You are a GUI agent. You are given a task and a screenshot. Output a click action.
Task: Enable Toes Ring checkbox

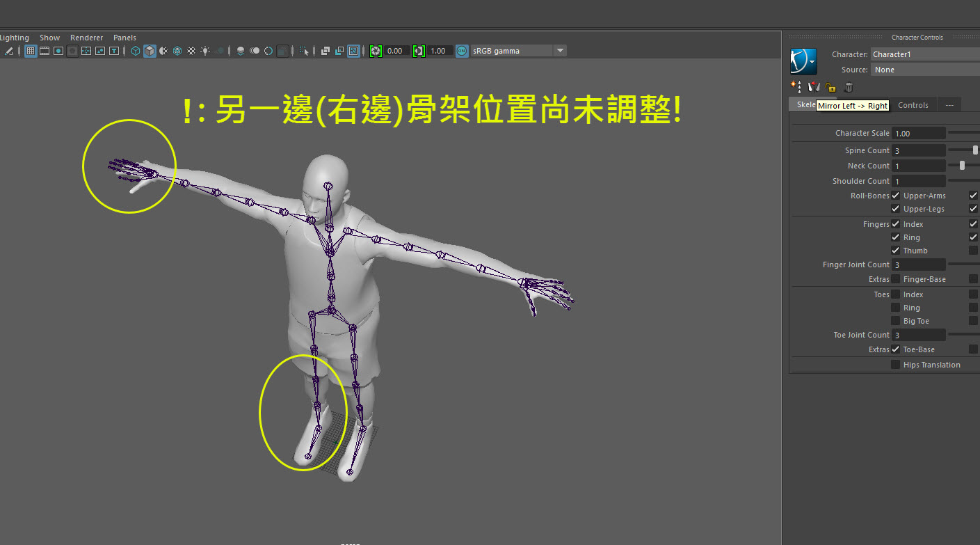(896, 308)
